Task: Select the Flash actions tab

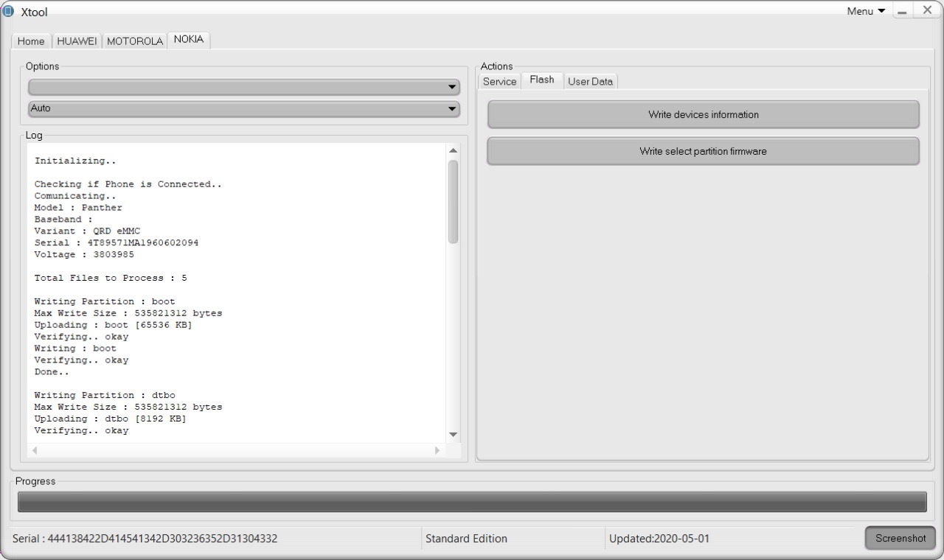Action: tap(542, 80)
